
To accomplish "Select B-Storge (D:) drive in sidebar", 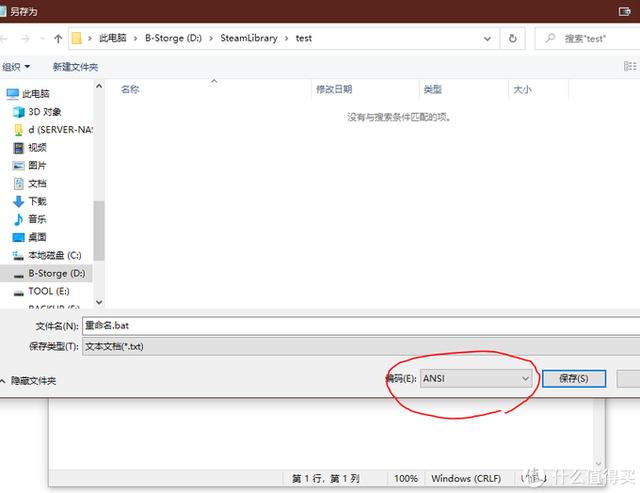I will pyautogui.click(x=57, y=273).
